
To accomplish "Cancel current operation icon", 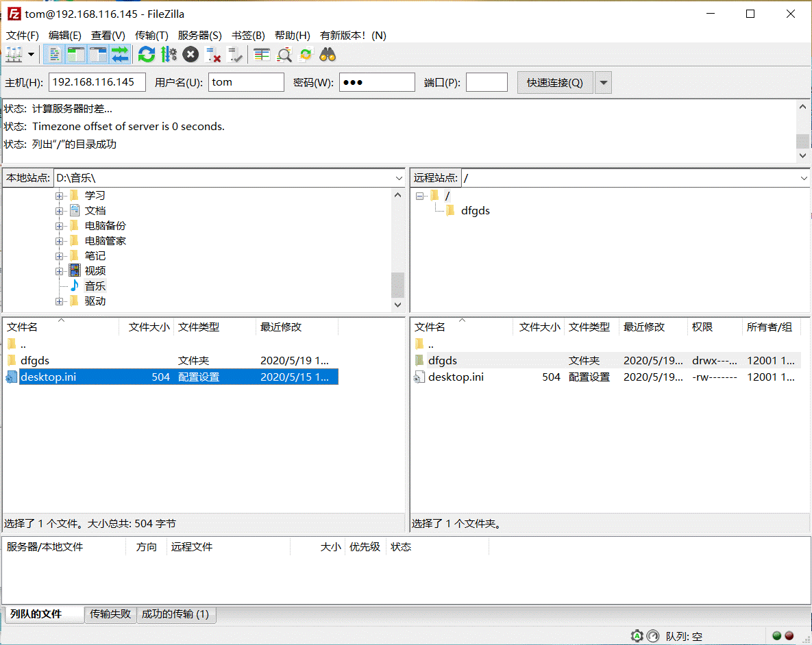I will [x=190, y=54].
